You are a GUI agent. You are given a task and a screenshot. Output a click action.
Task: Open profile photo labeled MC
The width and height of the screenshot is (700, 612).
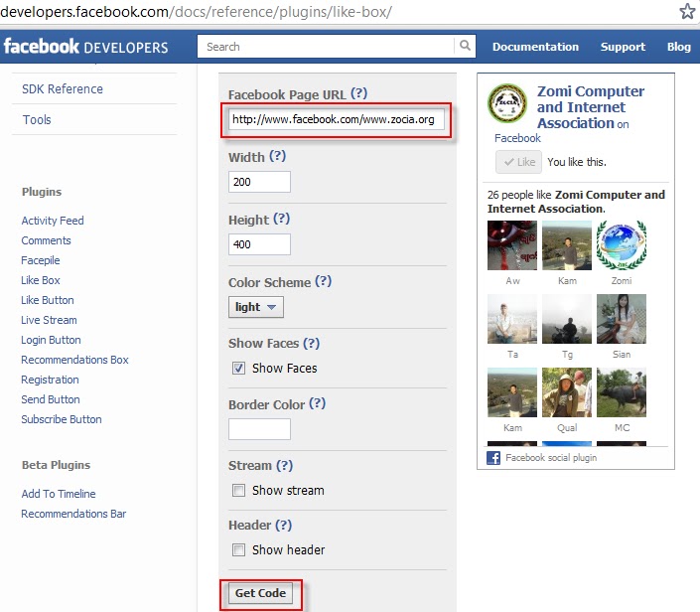(622, 392)
